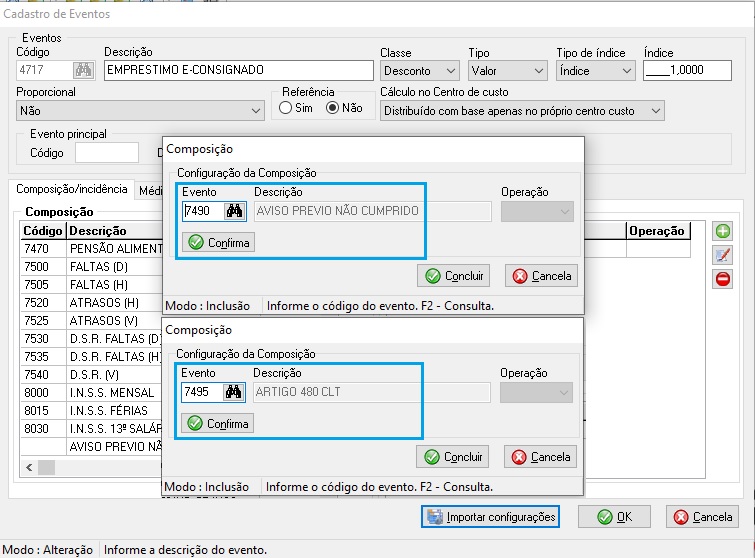
Task: Click edit composition pencil icon
Action: 722,255
